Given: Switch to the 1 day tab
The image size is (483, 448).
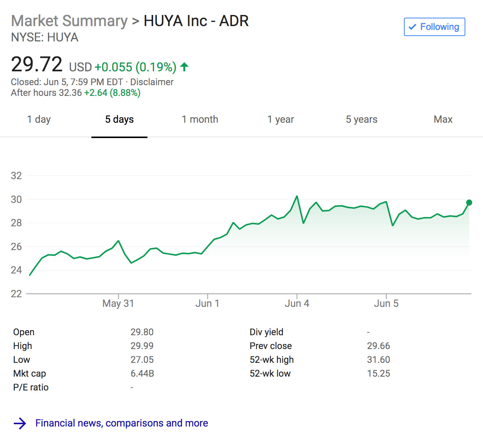Looking at the screenshot, I should tap(39, 119).
